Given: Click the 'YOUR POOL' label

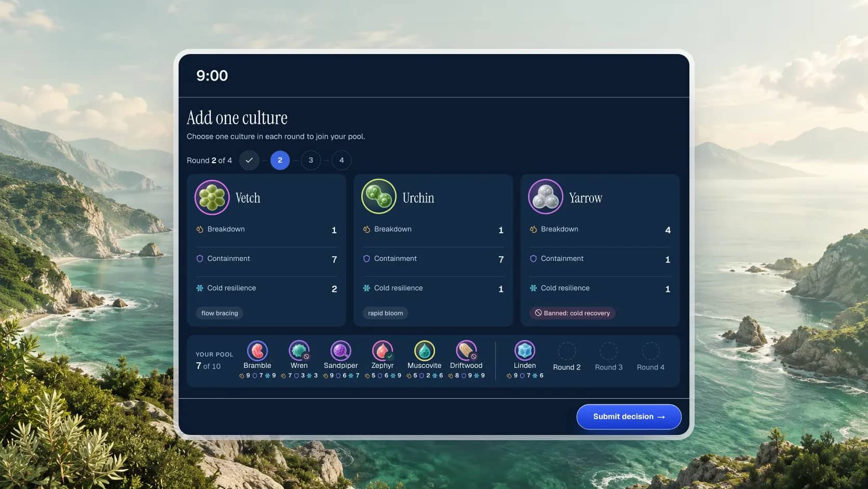Looking at the screenshot, I should point(214,354).
